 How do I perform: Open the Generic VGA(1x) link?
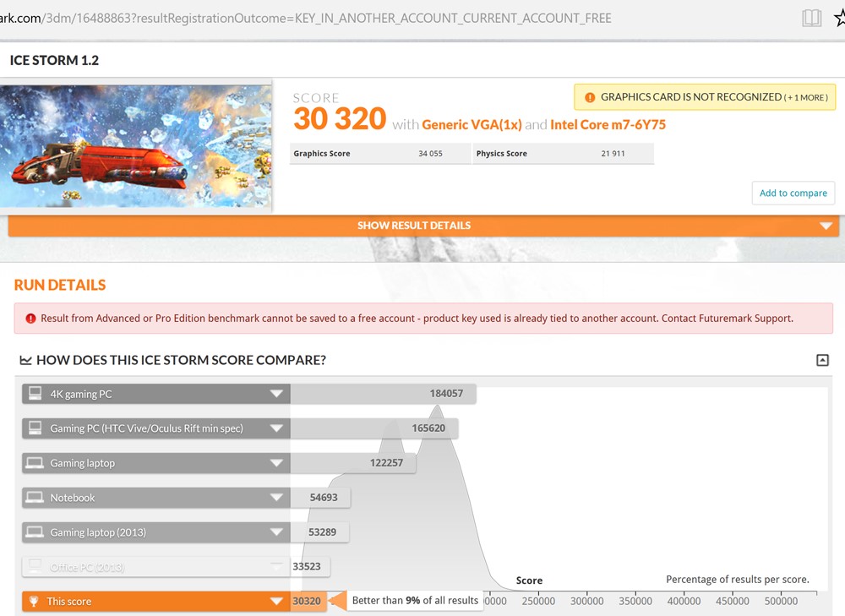(472, 124)
